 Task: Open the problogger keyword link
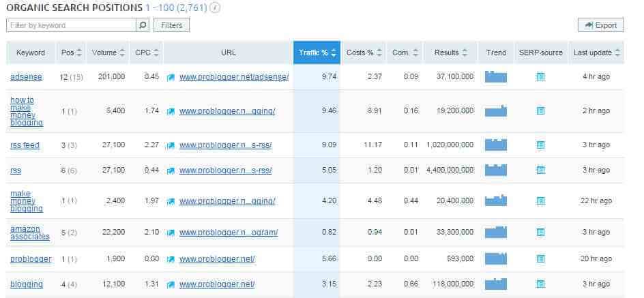31,259
